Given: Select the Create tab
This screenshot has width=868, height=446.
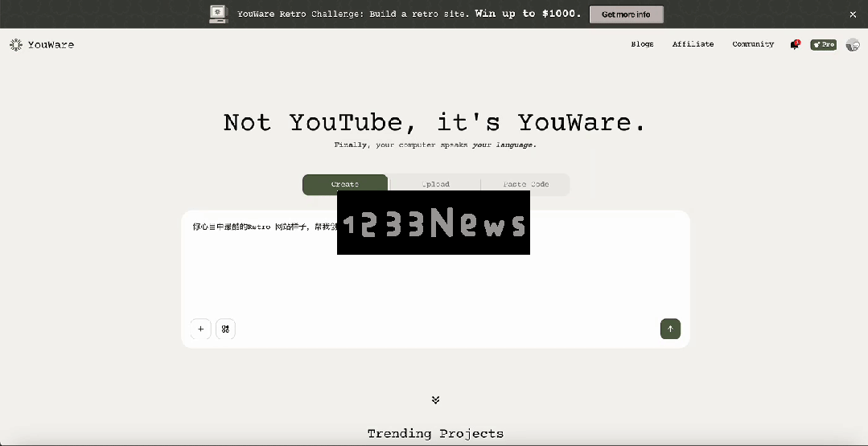Looking at the screenshot, I should [345, 185].
